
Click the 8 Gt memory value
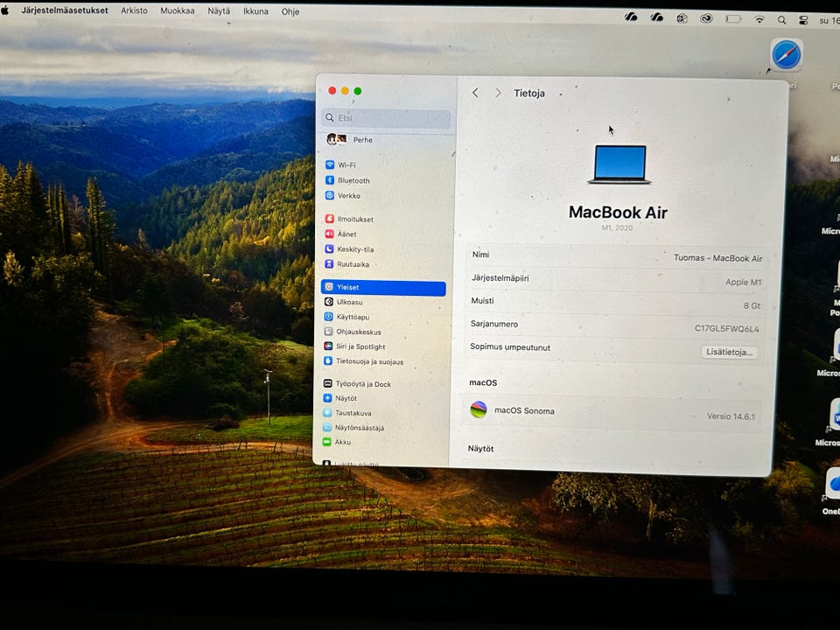(752, 305)
